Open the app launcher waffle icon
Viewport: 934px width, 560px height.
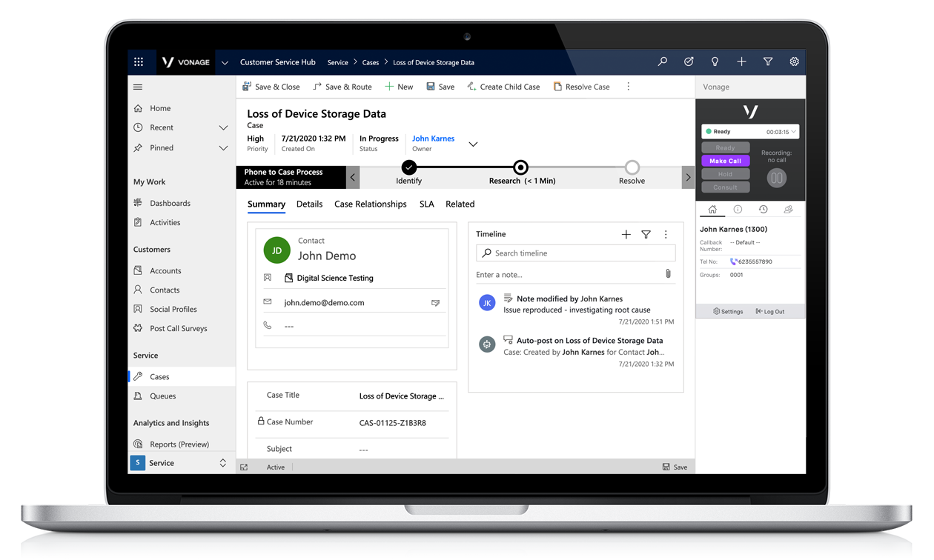pyautogui.click(x=139, y=62)
